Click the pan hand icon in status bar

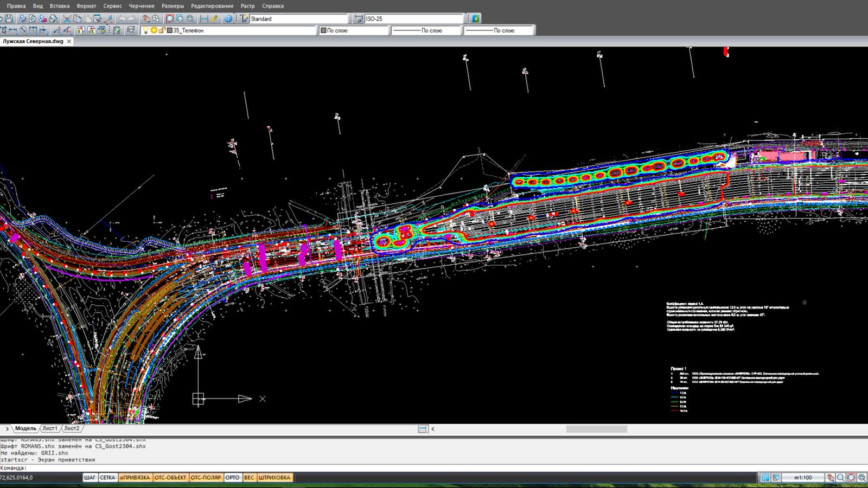830,478
